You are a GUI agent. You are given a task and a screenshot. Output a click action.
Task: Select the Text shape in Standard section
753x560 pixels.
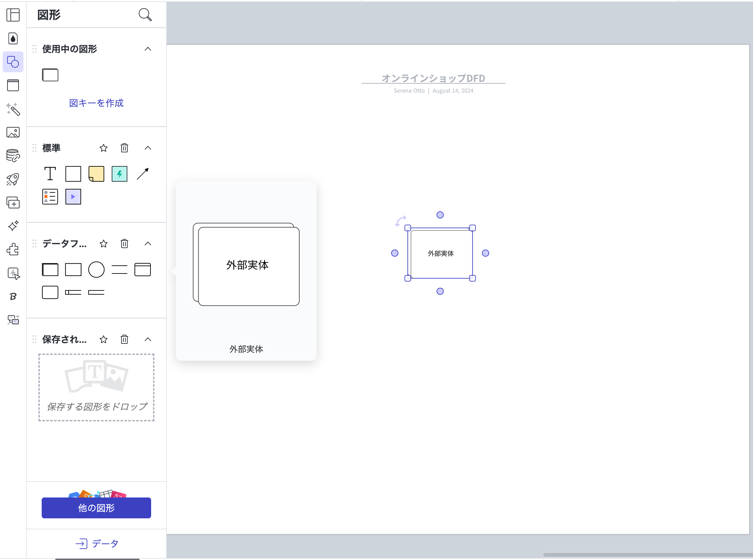(50, 174)
